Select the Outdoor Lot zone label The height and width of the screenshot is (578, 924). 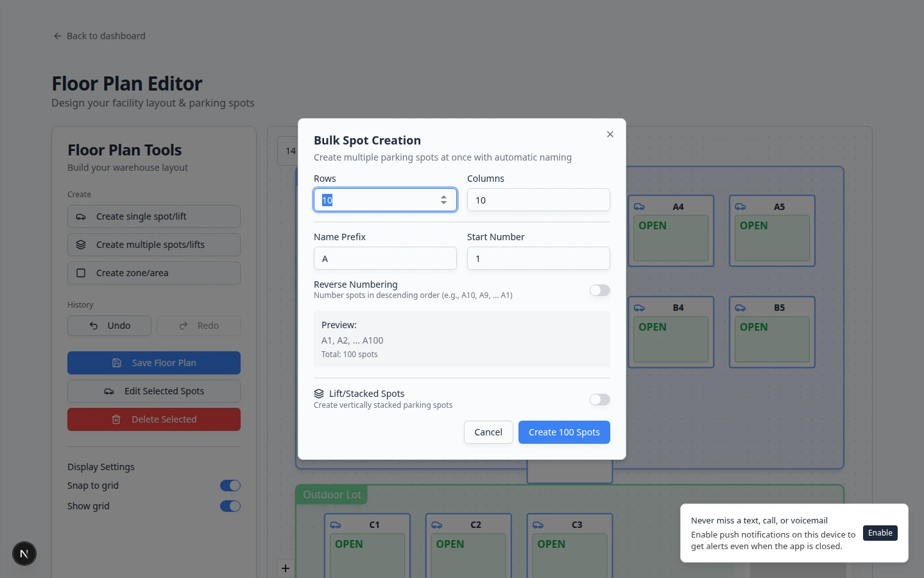[x=332, y=495]
